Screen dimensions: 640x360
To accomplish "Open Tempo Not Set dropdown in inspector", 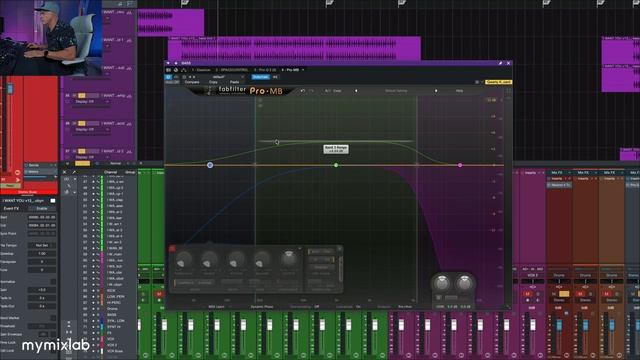I will (42, 245).
